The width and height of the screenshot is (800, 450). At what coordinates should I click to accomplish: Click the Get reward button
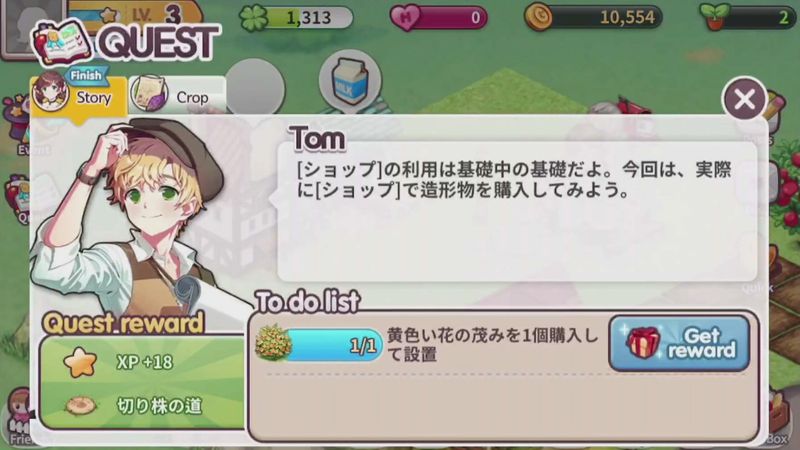679,343
